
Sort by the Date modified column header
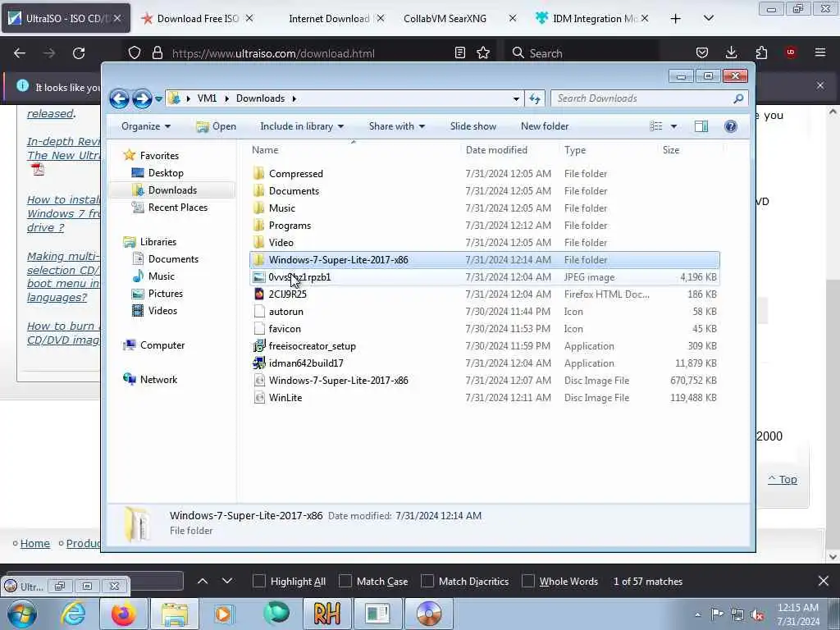coord(496,150)
